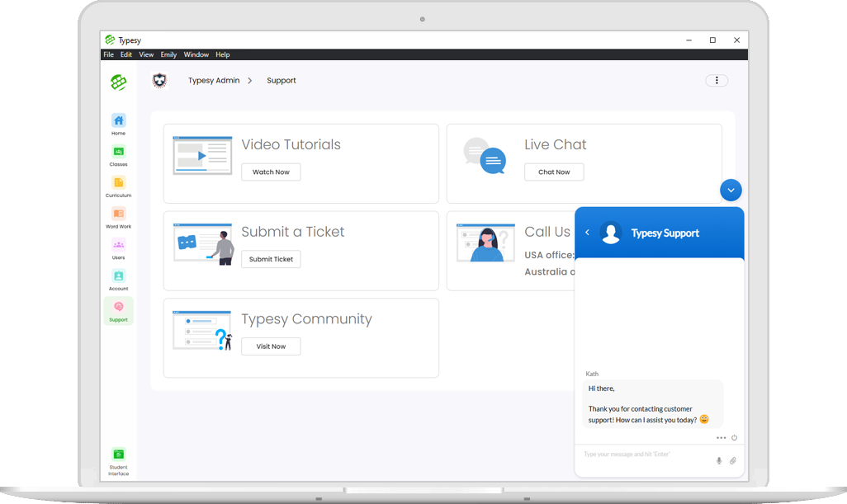Select Word Work in the sidebar
Image resolution: width=847 pixels, height=504 pixels.
point(118,218)
